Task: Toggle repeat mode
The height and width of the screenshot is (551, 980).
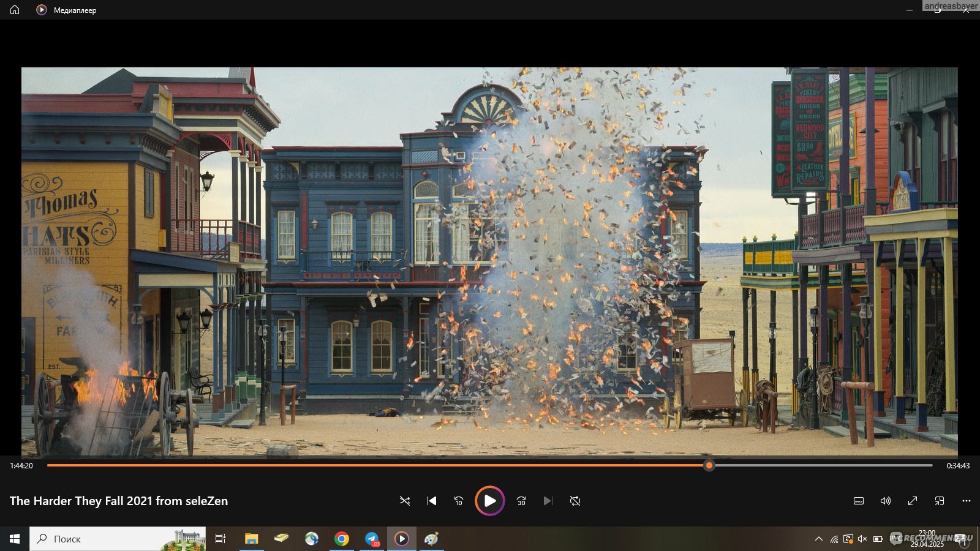Action: pos(575,501)
